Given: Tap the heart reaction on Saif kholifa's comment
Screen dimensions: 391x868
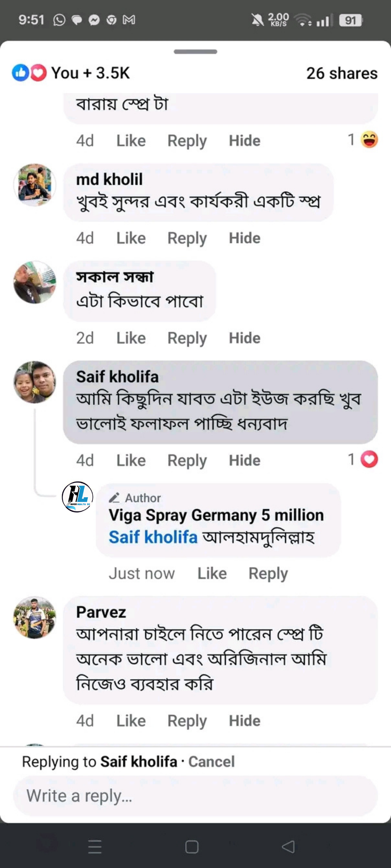Looking at the screenshot, I should [x=369, y=460].
